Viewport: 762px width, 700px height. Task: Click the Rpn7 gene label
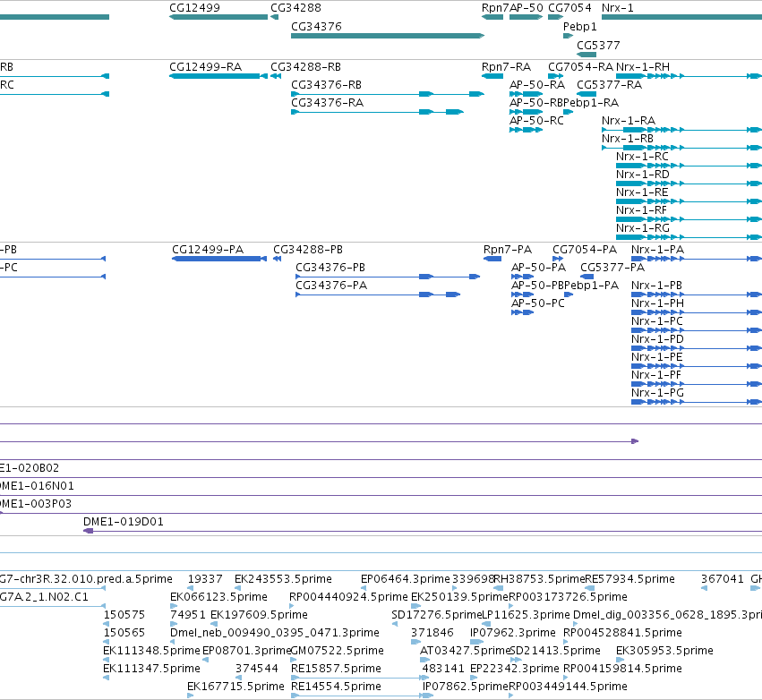(x=495, y=8)
